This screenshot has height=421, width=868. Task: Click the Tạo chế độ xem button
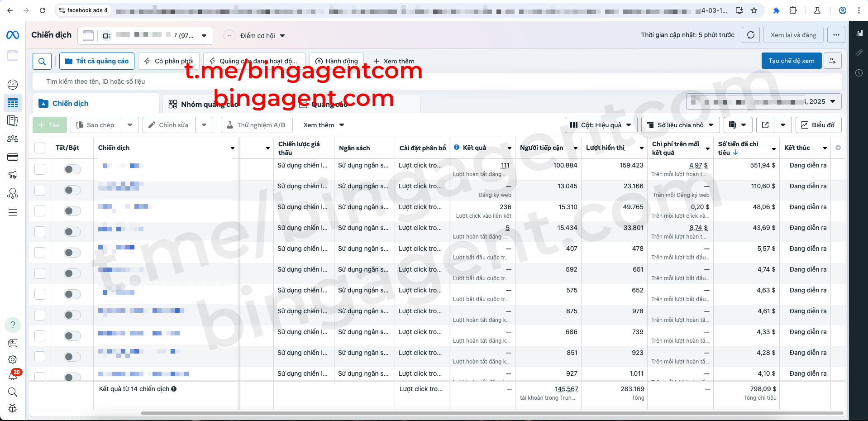pos(792,61)
